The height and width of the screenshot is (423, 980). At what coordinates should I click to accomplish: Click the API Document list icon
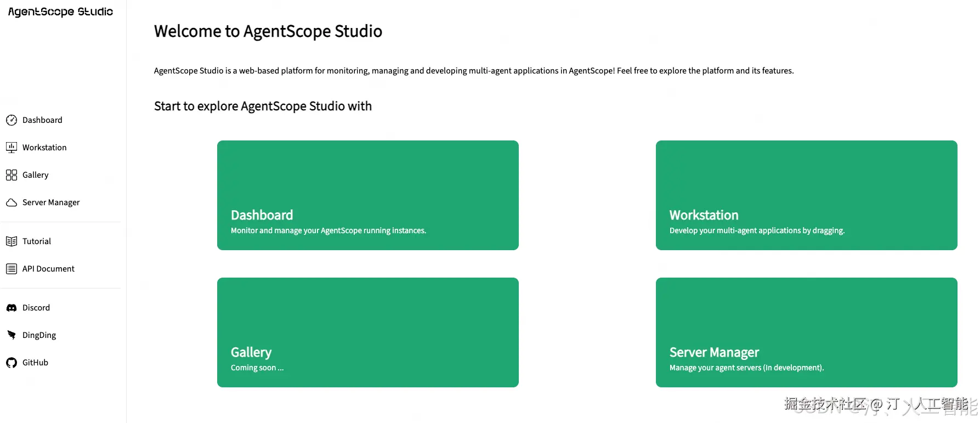[x=12, y=269]
